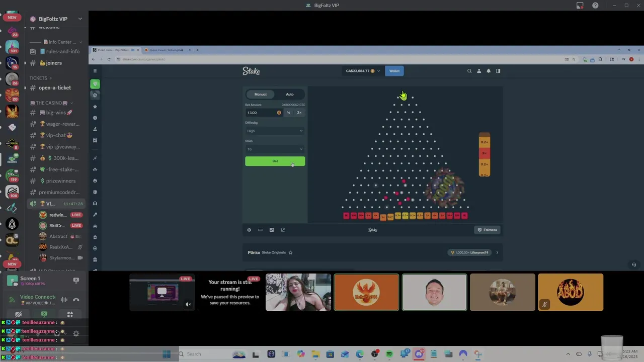This screenshot has width=644, height=362.
Task: Expand Plinko game info arrow
Action: tap(497, 252)
